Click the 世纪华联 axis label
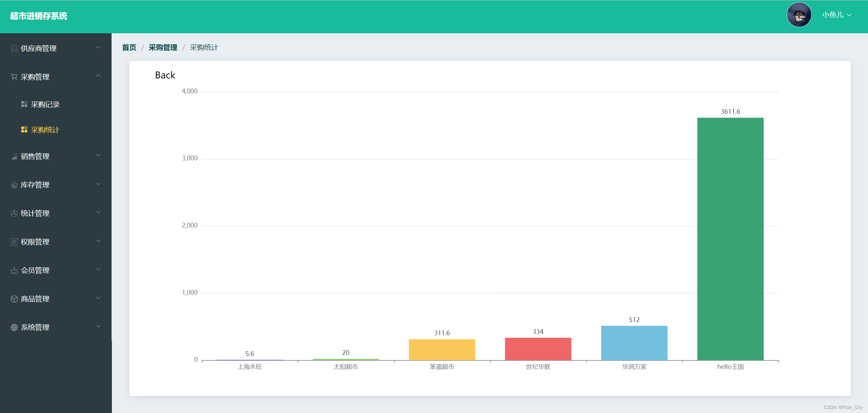Image resolution: width=868 pixels, height=413 pixels. tap(538, 367)
